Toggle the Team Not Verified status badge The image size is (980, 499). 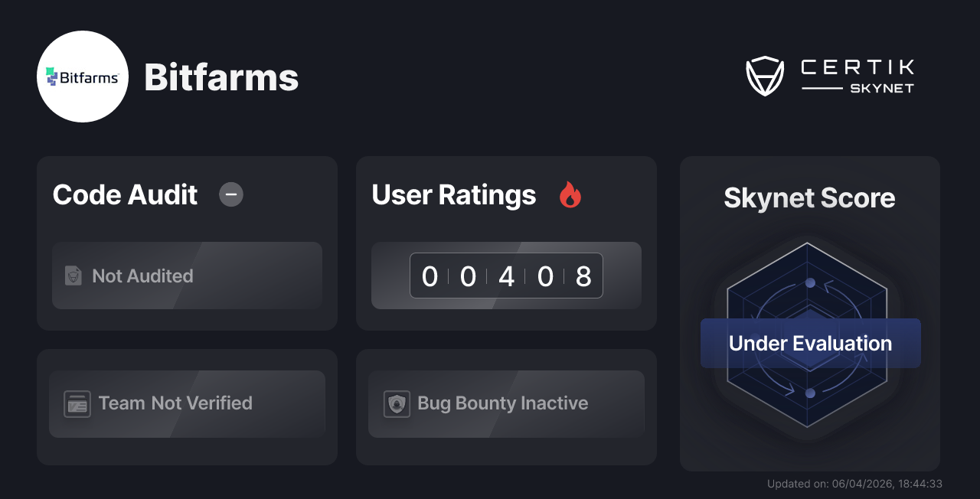(187, 403)
